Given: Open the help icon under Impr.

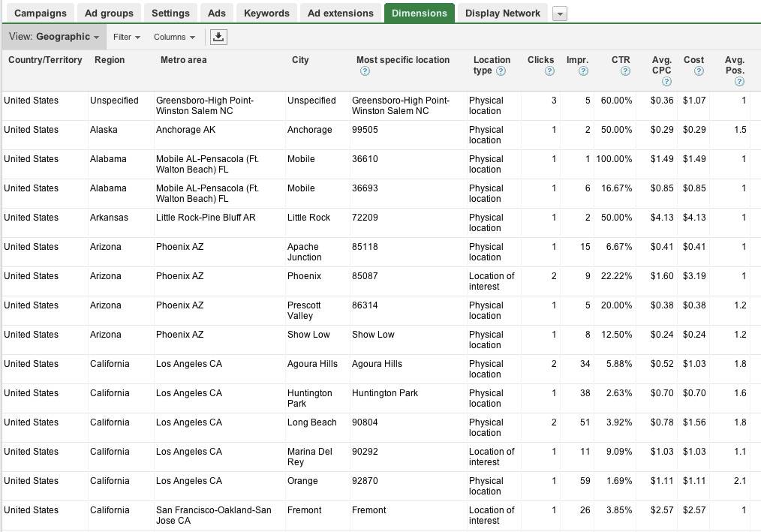Looking at the screenshot, I should (x=583, y=71).
